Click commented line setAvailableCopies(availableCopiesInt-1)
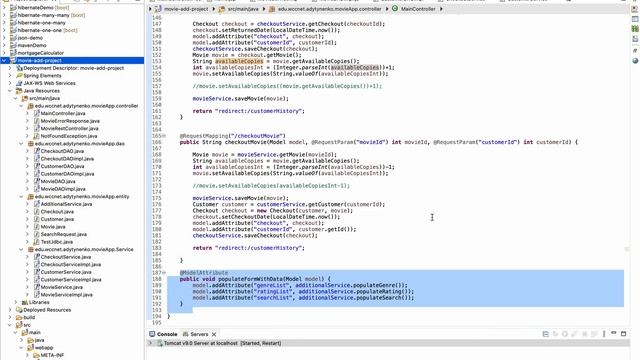 click(271, 186)
